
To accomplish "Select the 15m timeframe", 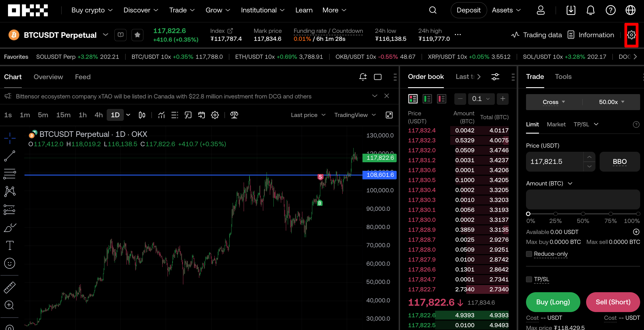I will coord(63,115).
